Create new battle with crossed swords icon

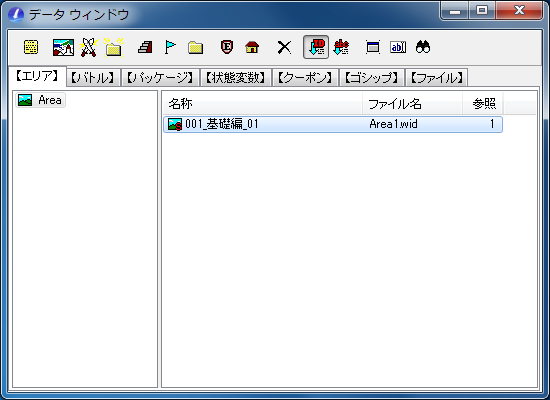[88, 47]
